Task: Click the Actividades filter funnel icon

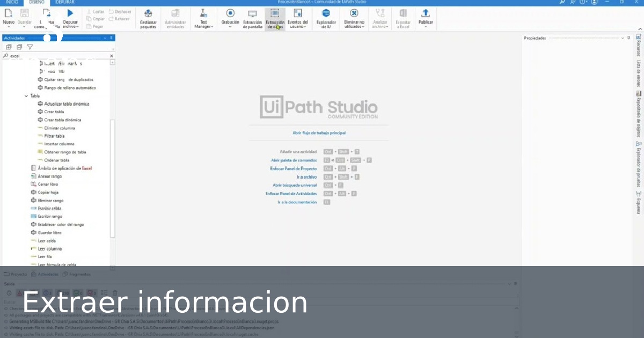Action: [x=30, y=47]
